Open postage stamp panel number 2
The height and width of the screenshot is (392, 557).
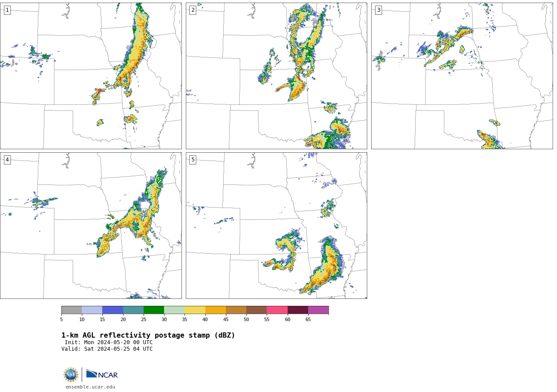coord(276,76)
